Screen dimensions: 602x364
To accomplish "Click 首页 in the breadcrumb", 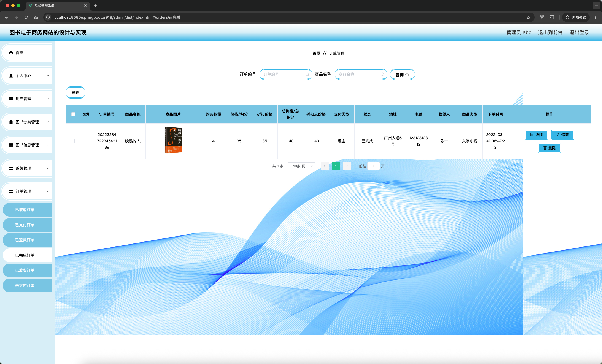I will tap(316, 53).
